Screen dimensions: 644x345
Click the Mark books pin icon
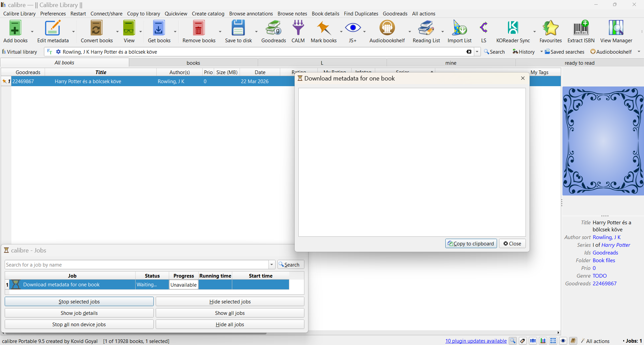tap(324, 28)
